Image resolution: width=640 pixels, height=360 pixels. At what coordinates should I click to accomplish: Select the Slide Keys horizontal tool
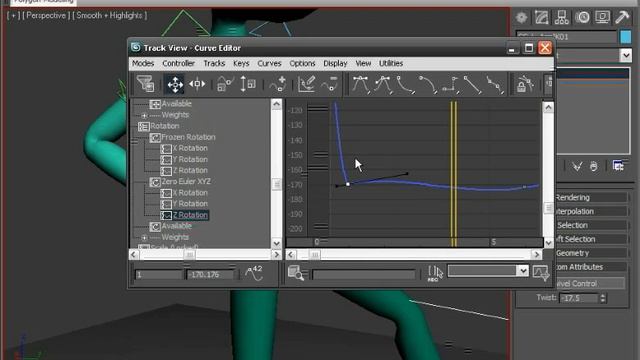coord(197,84)
